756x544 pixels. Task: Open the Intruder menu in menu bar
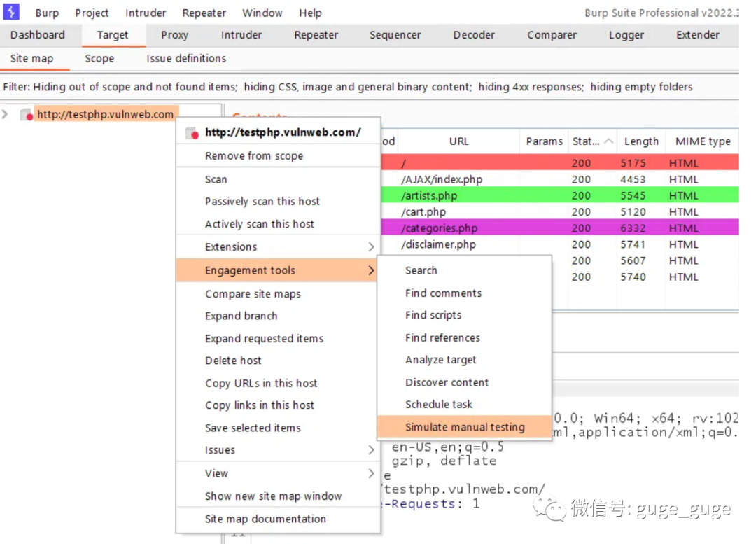(146, 13)
